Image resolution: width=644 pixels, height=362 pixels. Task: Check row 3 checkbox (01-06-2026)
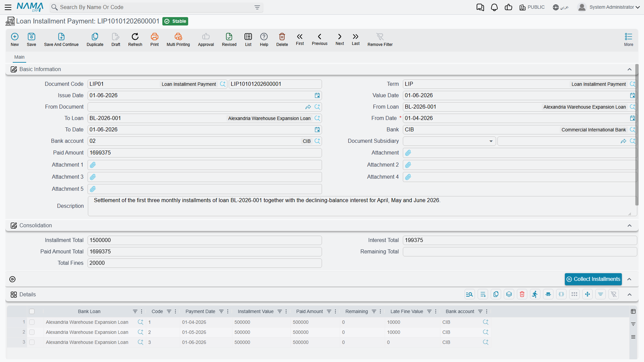32,342
